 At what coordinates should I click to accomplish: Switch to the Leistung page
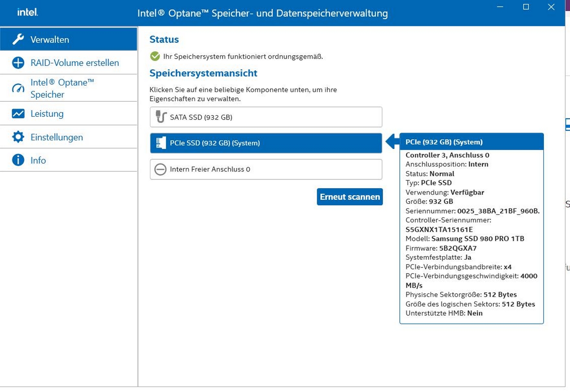[68, 114]
